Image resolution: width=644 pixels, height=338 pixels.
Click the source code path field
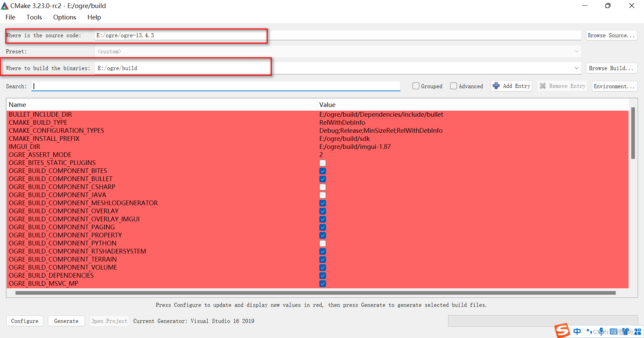338,35
